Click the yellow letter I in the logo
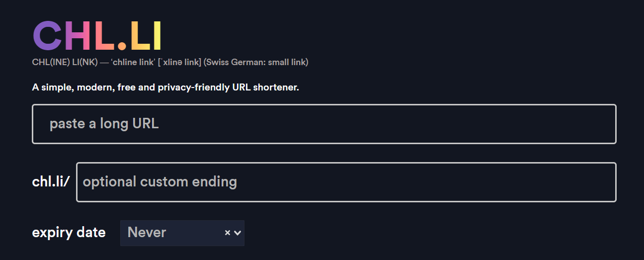The image size is (644, 260). 157,37
